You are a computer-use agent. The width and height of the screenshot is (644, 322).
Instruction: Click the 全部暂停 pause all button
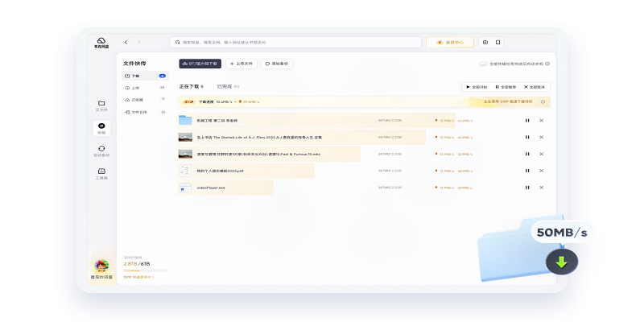click(x=506, y=86)
